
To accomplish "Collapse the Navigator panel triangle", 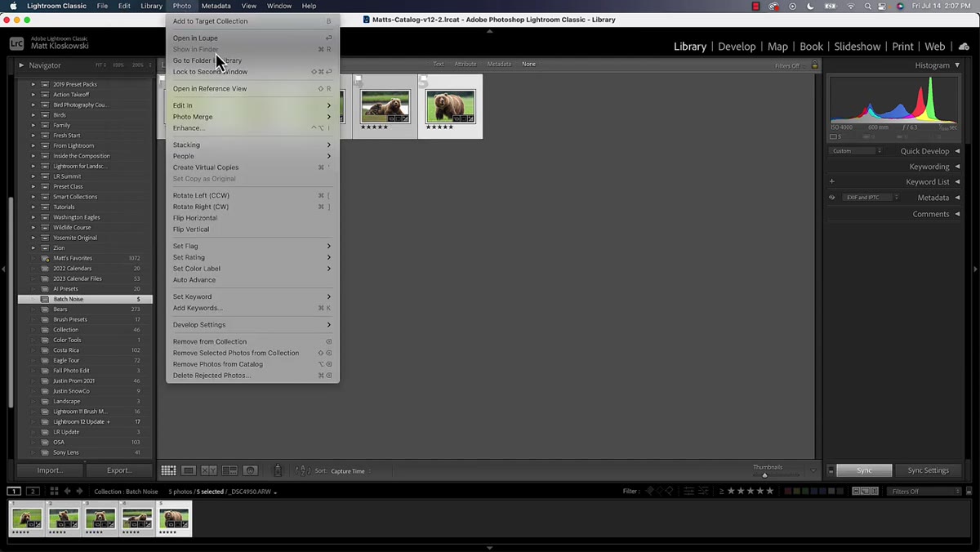I will coord(22,65).
